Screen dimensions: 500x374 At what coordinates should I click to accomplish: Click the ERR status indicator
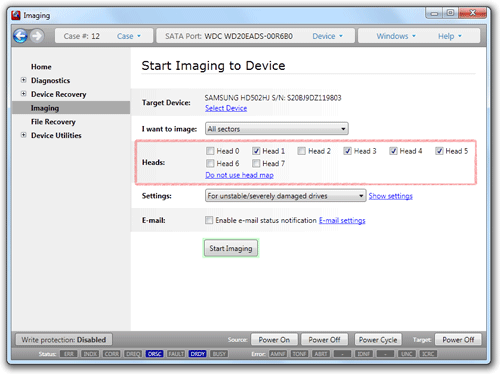[x=69, y=354]
